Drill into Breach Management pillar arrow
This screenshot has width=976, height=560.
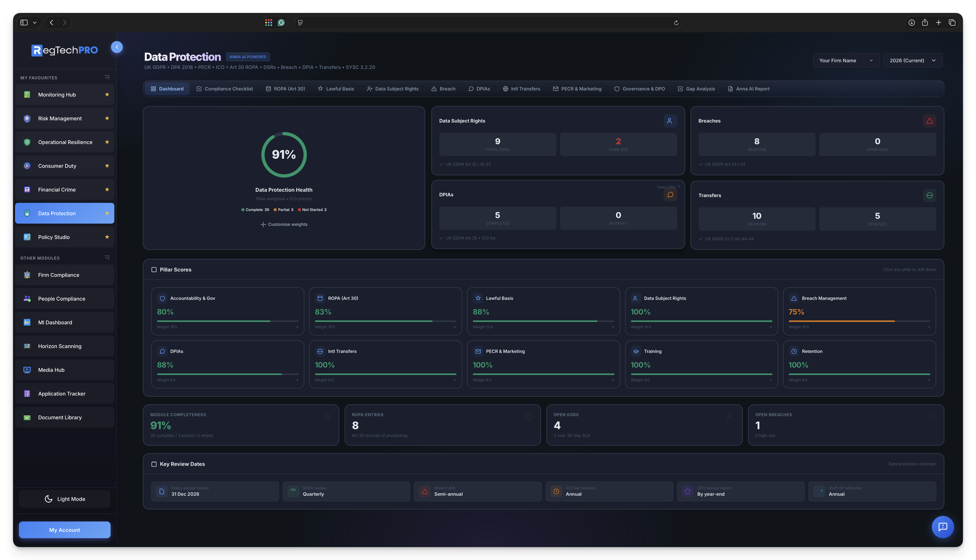[x=928, y=327]
